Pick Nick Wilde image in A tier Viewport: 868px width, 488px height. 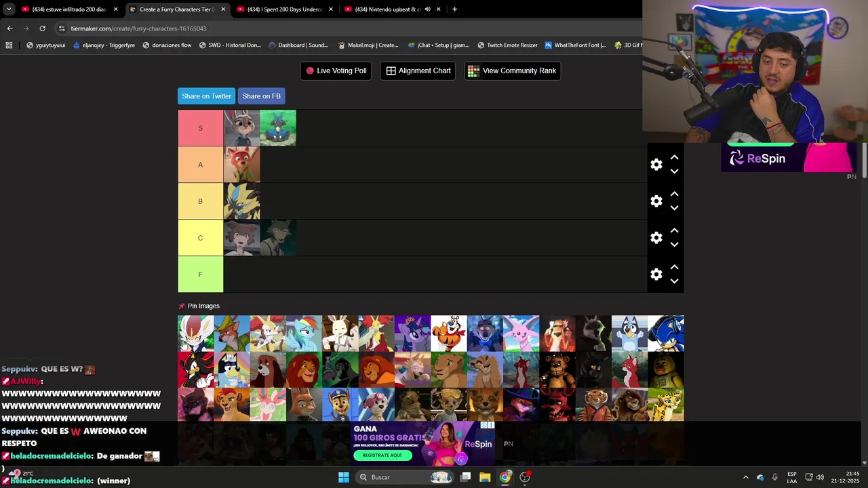pyautogui.click(x=241, y=165)
